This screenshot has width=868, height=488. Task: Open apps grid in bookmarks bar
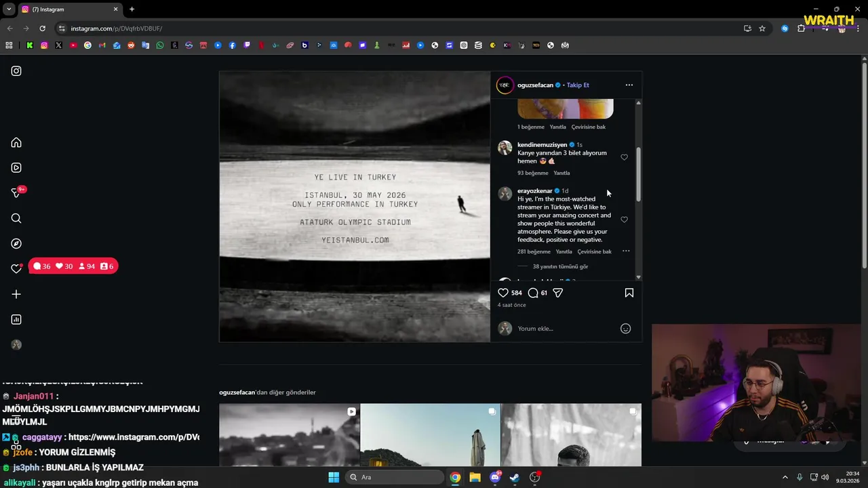pyautogui.click(x=9, y=45)
